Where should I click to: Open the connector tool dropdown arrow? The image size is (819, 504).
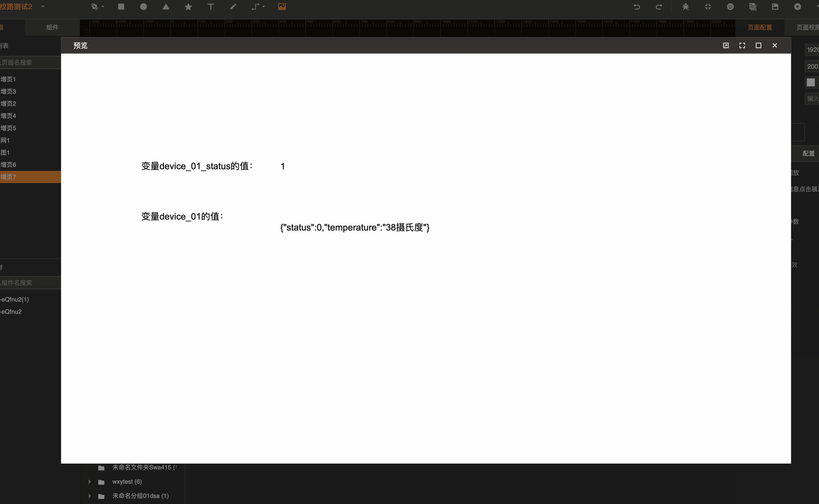(264, 7)
